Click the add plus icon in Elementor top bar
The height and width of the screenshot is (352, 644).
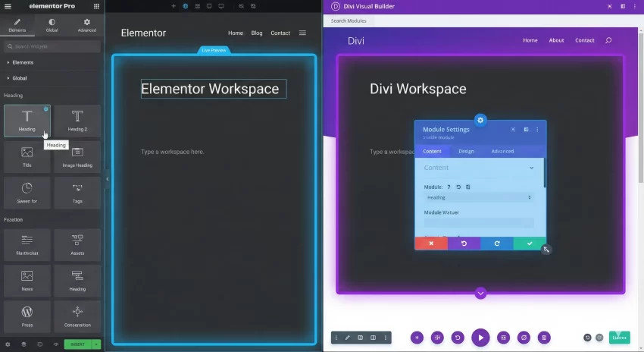(174, 6)
